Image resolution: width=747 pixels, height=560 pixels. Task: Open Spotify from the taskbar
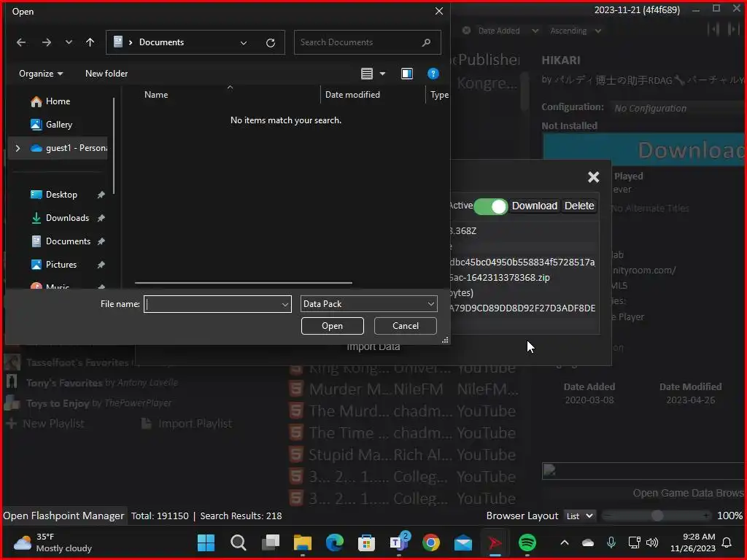click(527, 542)
